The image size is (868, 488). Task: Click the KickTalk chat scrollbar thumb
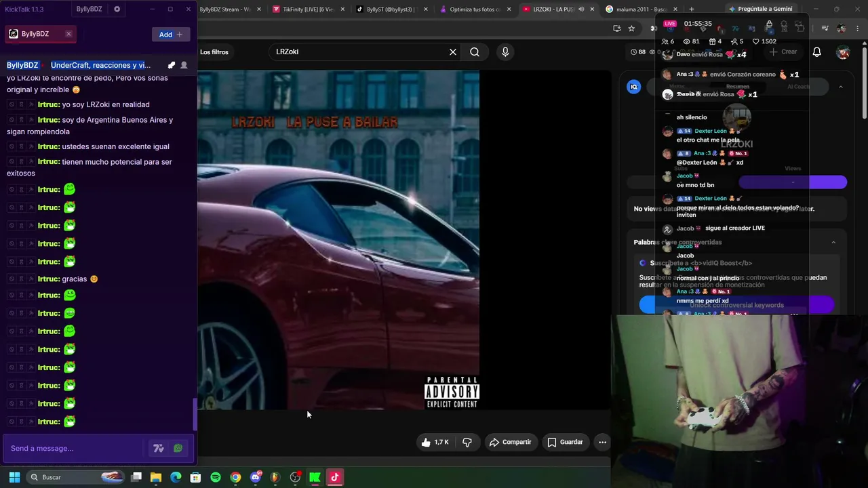[x=195, y=414]
